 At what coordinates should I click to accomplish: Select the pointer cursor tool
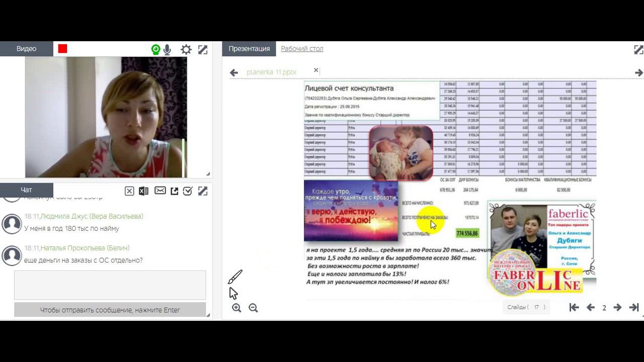[x=233, y=293]
